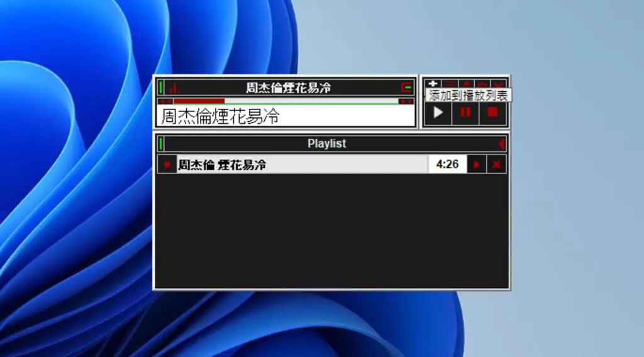Screen dimensions: 644x357
Task: Click the plus icon to add to playlist
Action: [x=433, y=84]
